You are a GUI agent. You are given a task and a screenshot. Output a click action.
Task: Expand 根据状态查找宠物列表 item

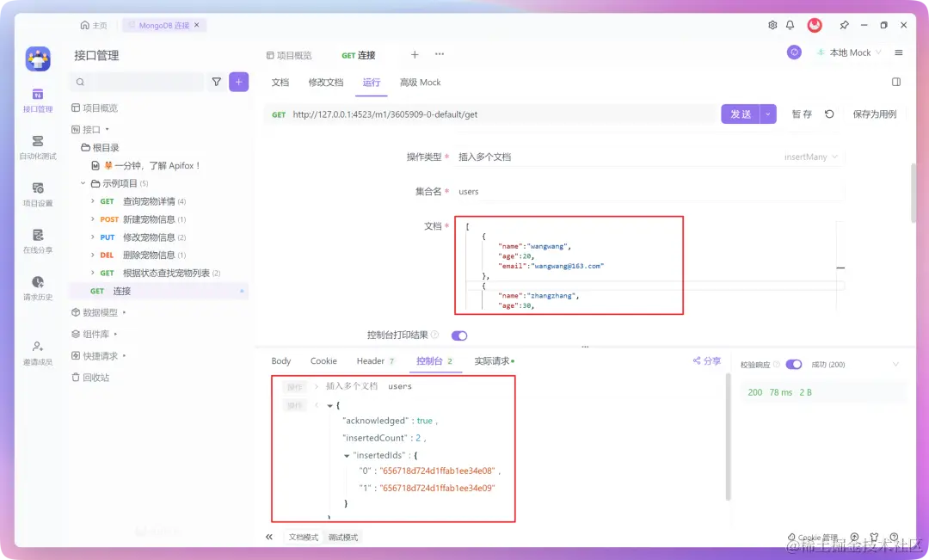92,273
